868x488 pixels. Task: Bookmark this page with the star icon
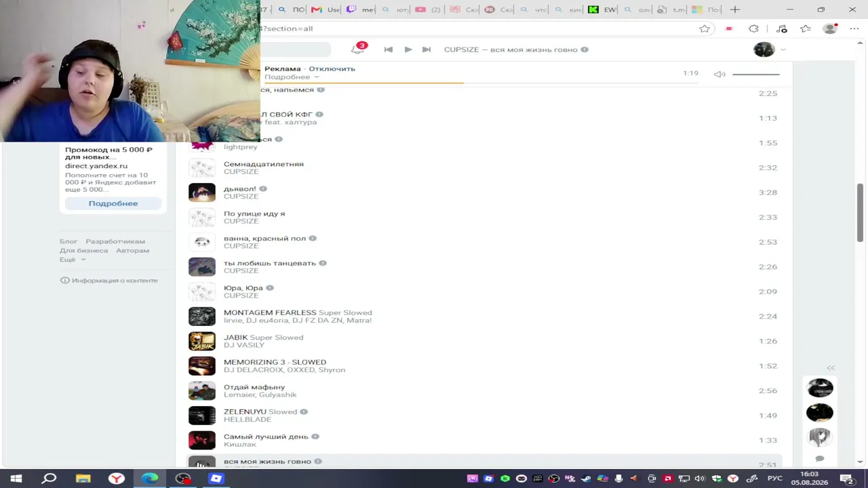click(705, 28)
